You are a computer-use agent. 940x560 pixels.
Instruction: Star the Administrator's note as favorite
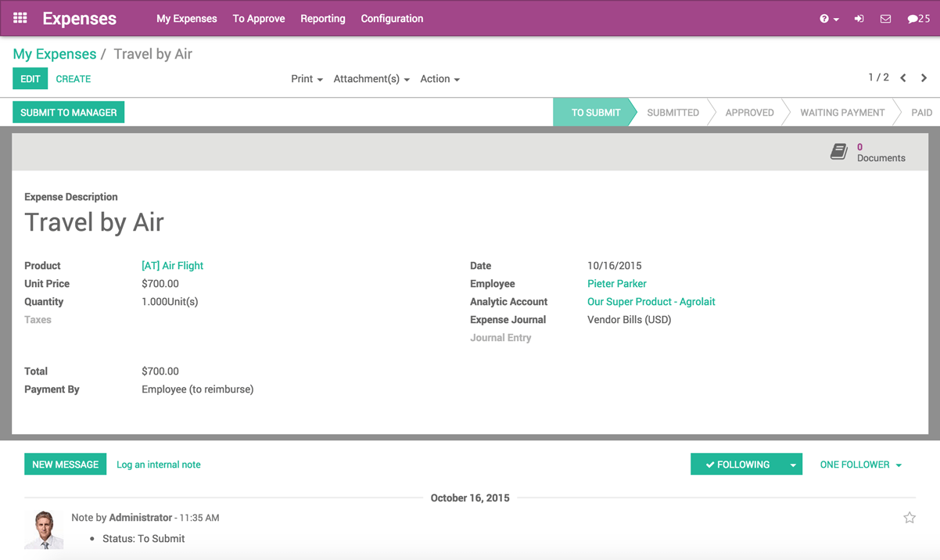[x=910, y=517]
